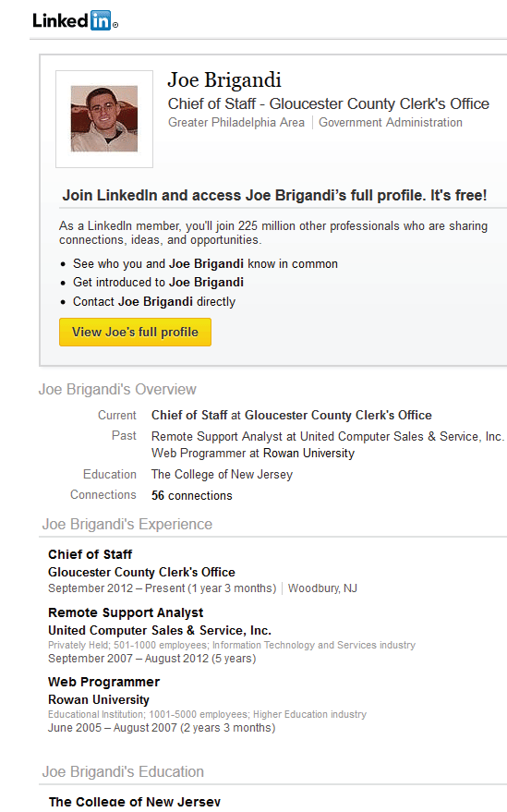Click The College of New Jersey under Education
The height and width of the screenshot is (812, 507).
pyautogui.click(x=135, y=802)
